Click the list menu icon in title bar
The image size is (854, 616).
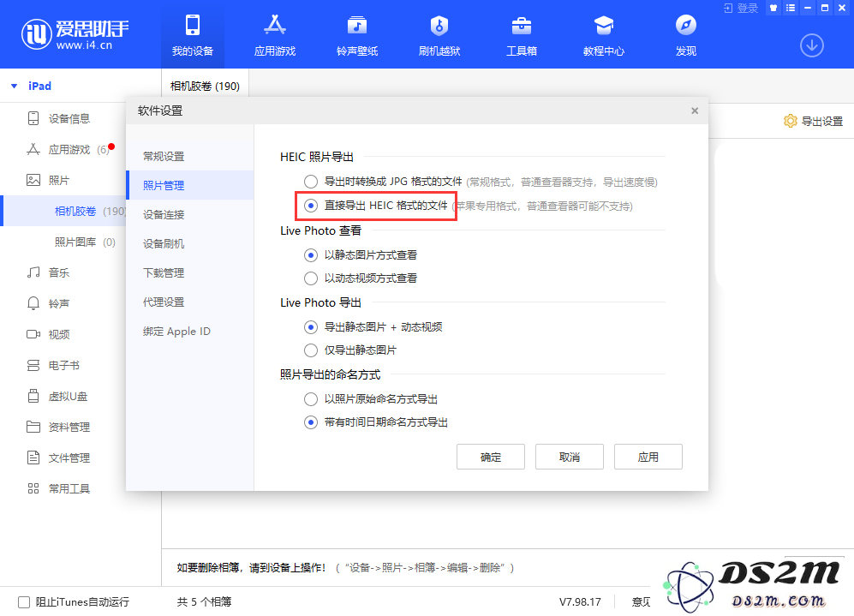pyautogui.click(x=791, y=9)
